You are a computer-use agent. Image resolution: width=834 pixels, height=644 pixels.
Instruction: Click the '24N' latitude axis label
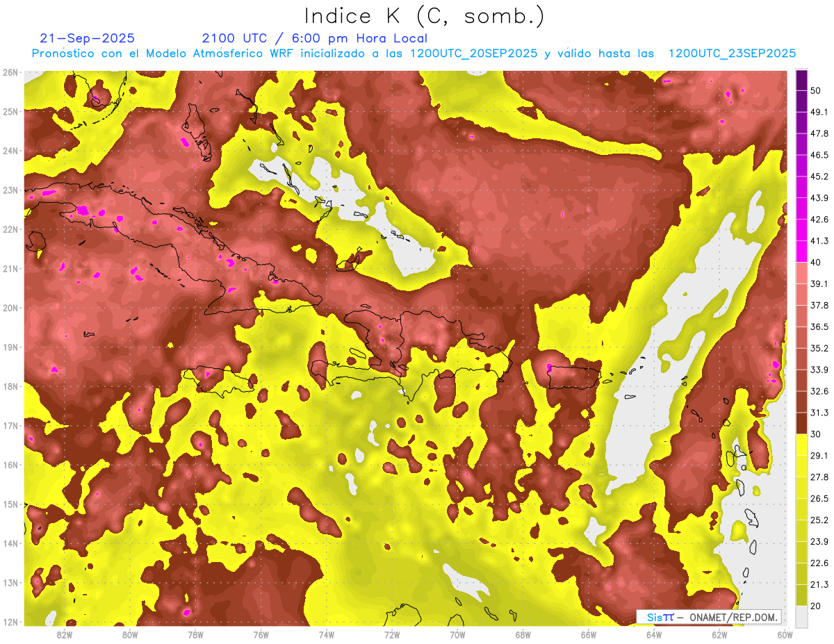10,151
